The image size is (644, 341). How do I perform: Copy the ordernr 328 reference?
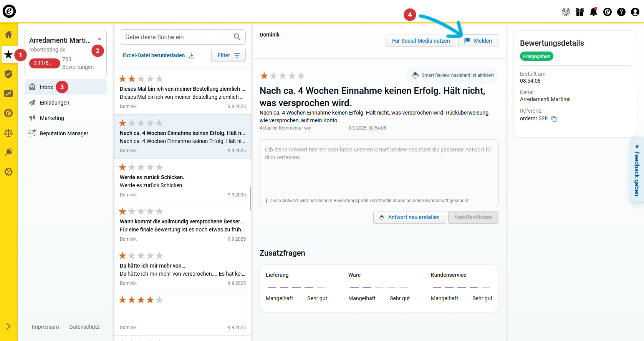point(554,119)
